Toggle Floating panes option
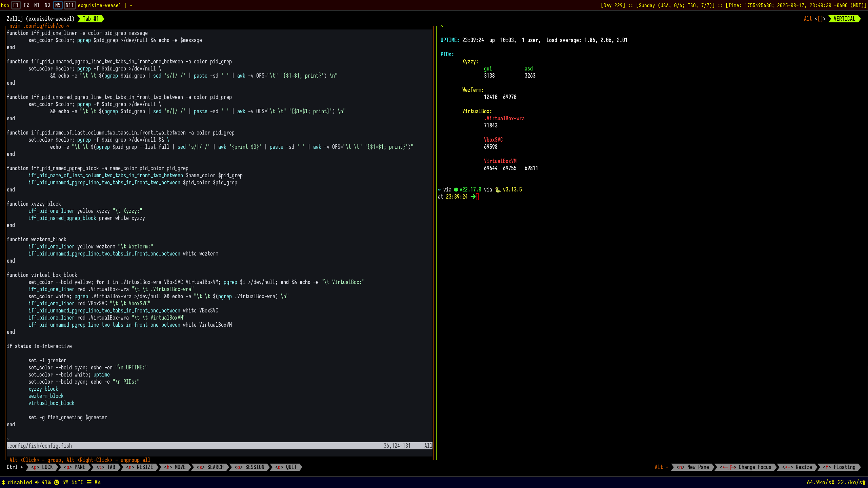The width and height of the screenshot is (868, 488). pyautogui.click(x=840, y=467)
